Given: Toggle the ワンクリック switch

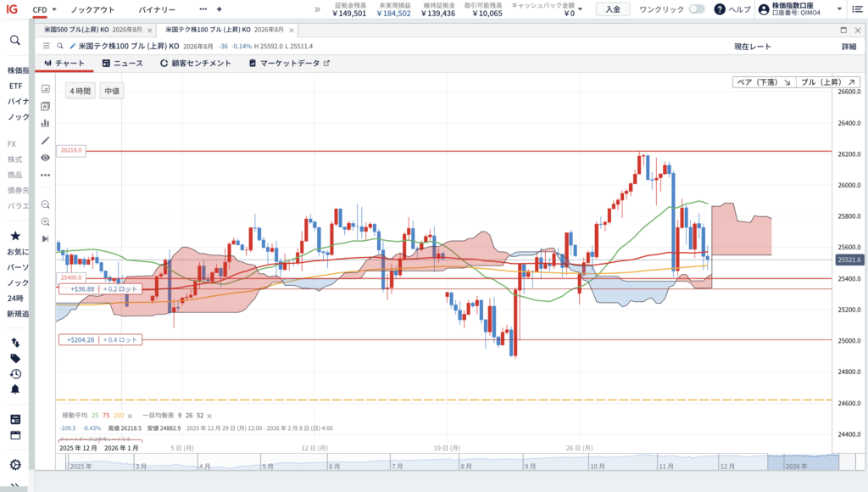Looking at the screenshot, I should click(x=696, y=9).
